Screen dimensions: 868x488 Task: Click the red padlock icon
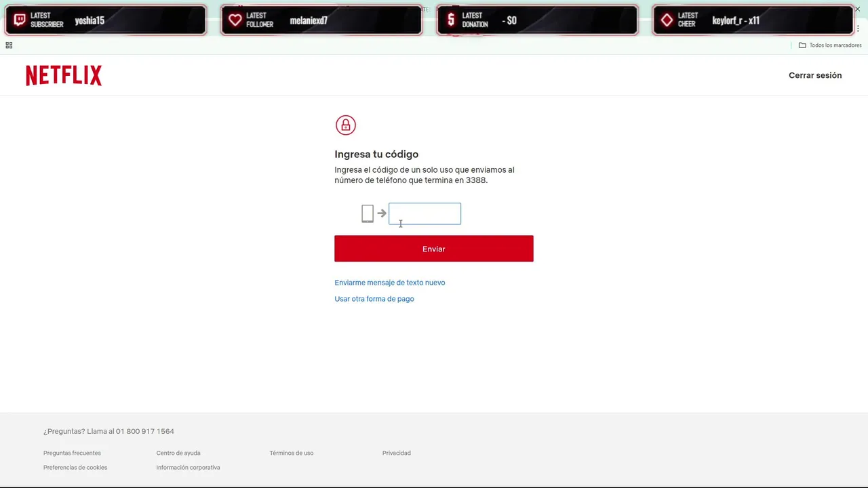(x=346, y=125)
